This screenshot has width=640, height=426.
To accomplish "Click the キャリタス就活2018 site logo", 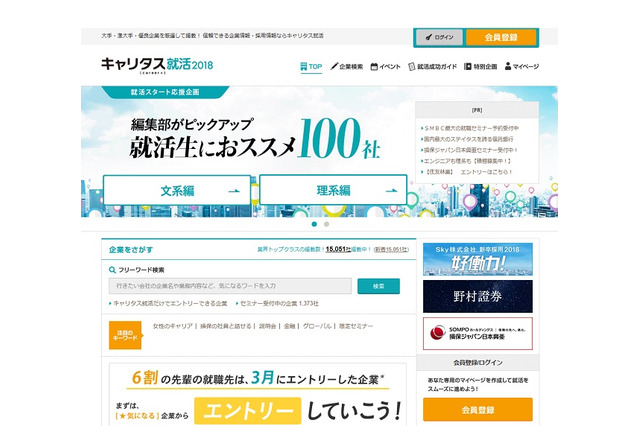I will 157,65.
